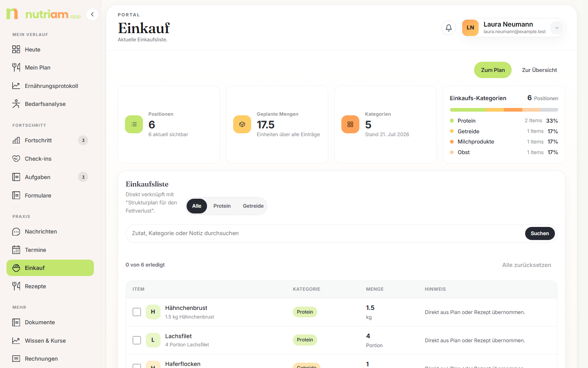This screenshot has height=368, width=588.
Task: Click the Fortschritt bar chart icon
Action: tap(16, 140)
